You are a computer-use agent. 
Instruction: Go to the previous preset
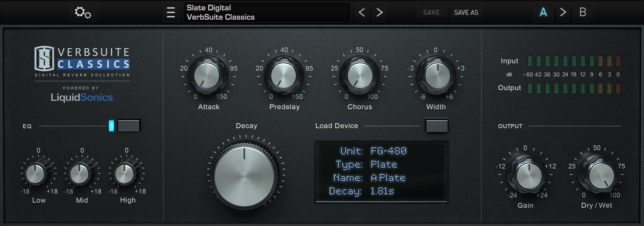pyautogui.click(x=362, y=12)
